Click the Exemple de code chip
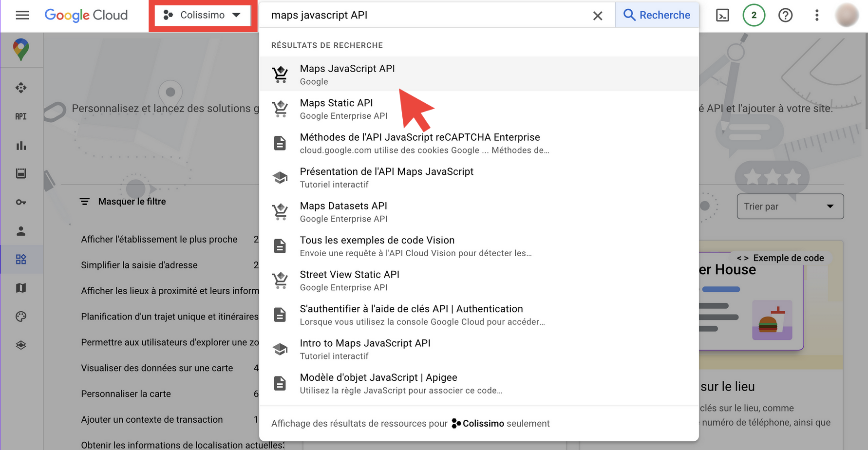 tap(780, 258)
